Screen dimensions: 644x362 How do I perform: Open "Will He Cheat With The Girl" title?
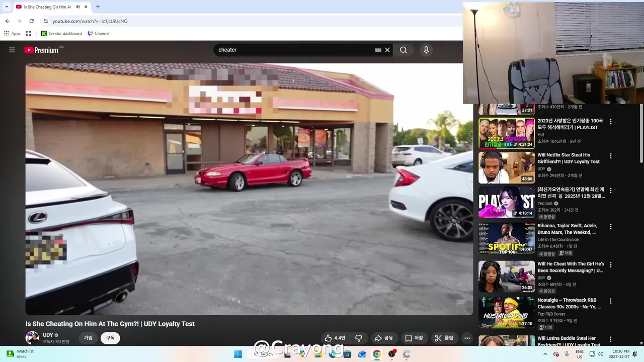tap(571, 267)
